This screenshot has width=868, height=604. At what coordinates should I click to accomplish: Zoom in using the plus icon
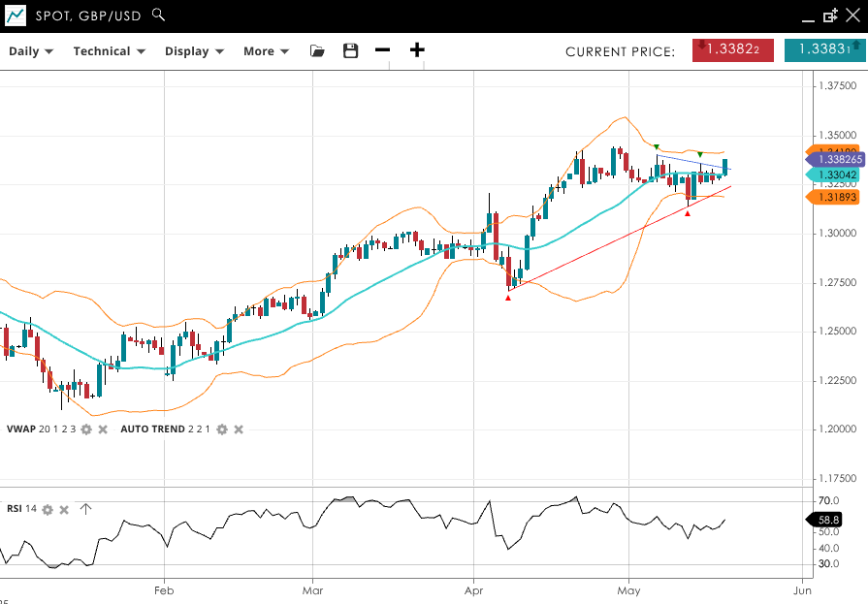coord(417,50)
